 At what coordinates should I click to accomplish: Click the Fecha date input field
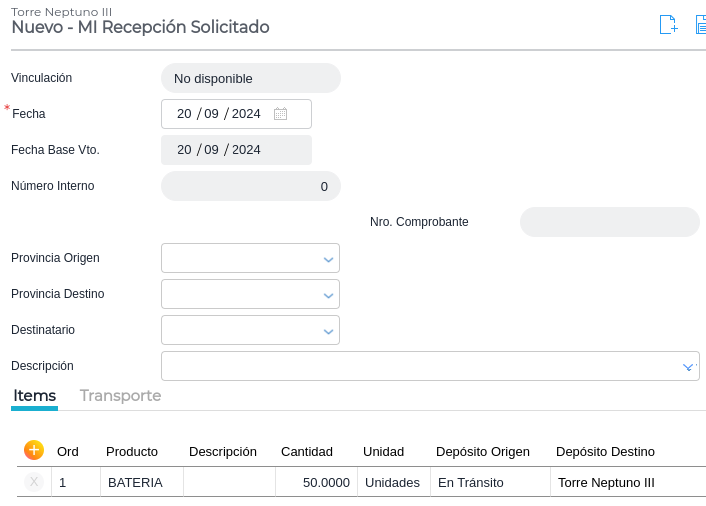tap(220, 114)
